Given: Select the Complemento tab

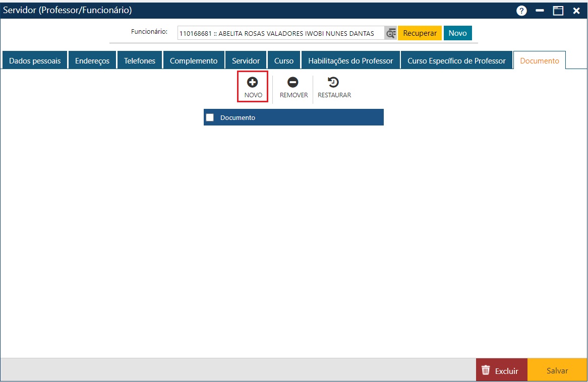Looking at the screenshot, I should [x=194, y=60].
